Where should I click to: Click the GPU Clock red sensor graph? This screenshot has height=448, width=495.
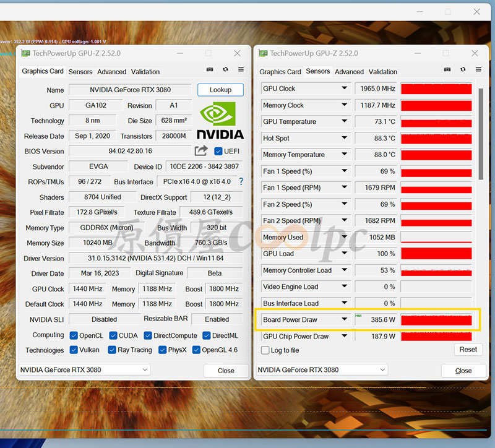[x=436, y=88]
